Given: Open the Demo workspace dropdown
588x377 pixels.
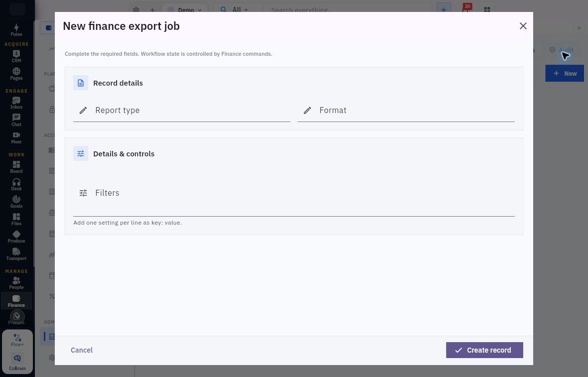Looking at the screenshot, I should (184, 10).
